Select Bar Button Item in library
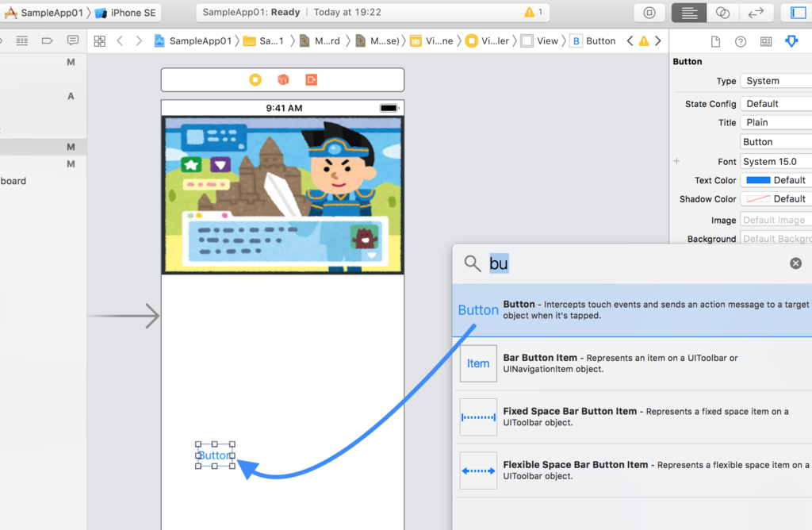 click(x=632, y=363)
